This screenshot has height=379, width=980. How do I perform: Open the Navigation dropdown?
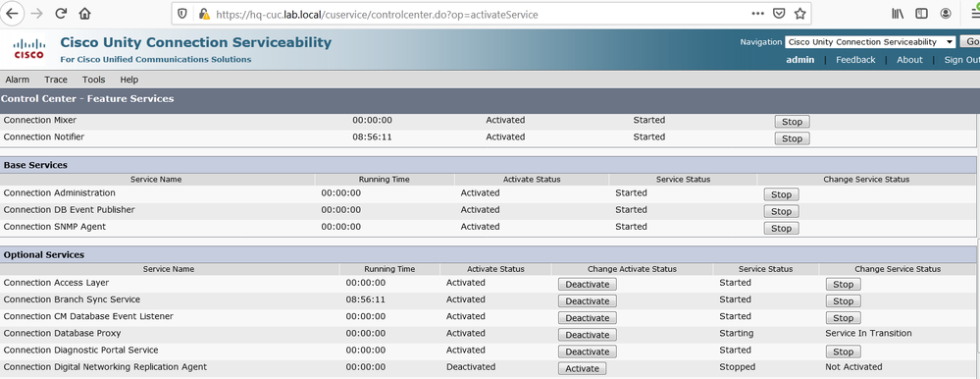(x=870, y=42)
